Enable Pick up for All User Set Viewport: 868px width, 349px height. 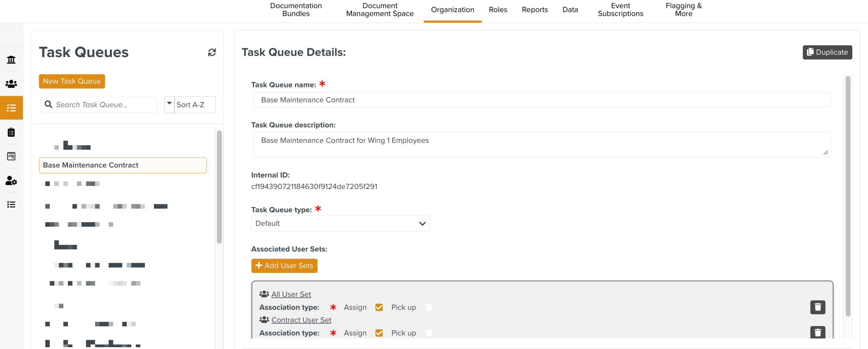[x=428, y=307]
